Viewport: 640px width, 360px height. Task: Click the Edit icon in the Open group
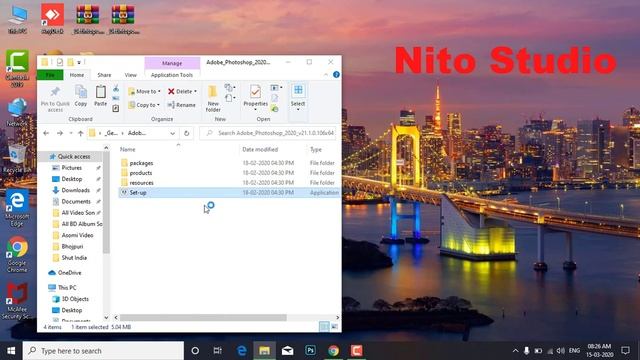pyautogui.click(x=275, y=98)
